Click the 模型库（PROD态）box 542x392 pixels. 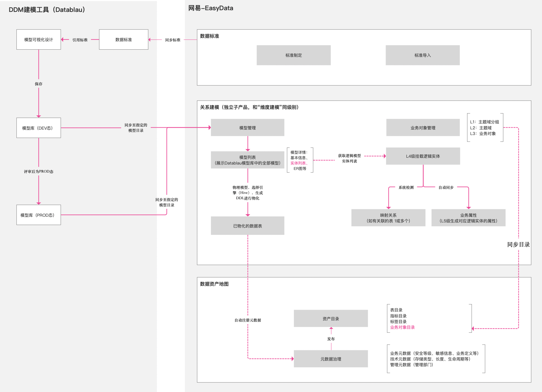point(39,215)
